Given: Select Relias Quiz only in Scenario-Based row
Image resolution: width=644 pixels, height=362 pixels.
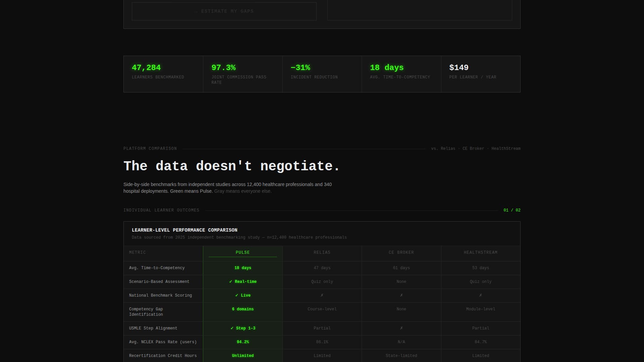Looking at the screenshot, I should click(322, 282).
